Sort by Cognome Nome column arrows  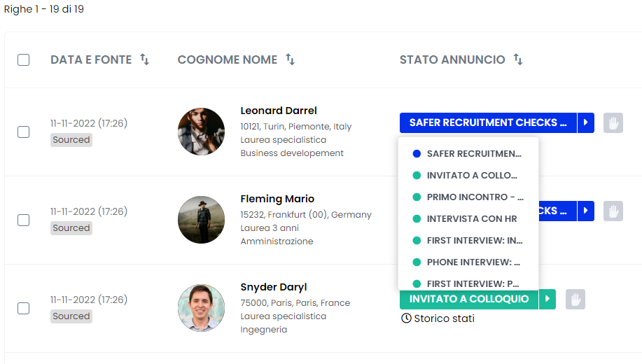coord(291,59)
